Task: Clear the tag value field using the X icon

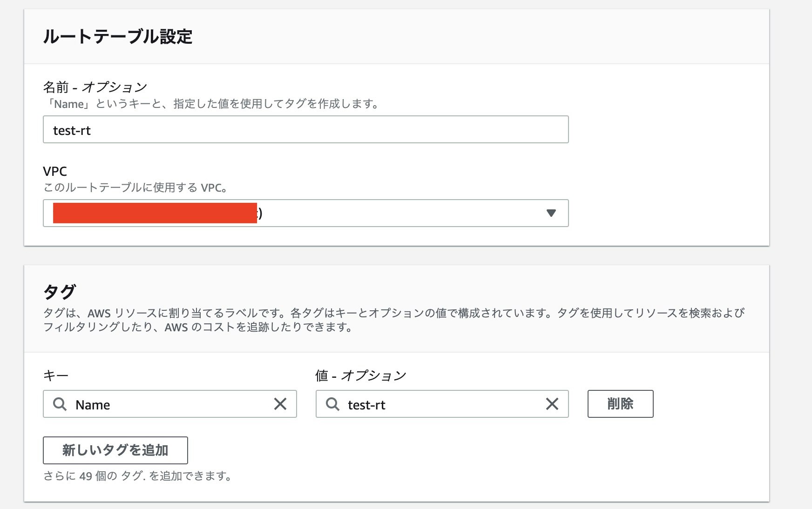Action: click(x=552, y=404)
